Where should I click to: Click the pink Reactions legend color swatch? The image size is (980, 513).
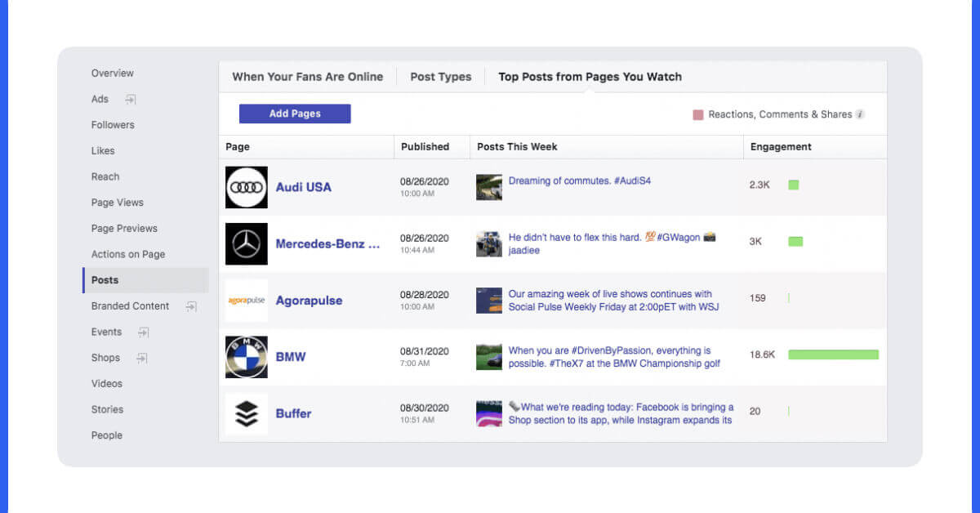point(698,115)
